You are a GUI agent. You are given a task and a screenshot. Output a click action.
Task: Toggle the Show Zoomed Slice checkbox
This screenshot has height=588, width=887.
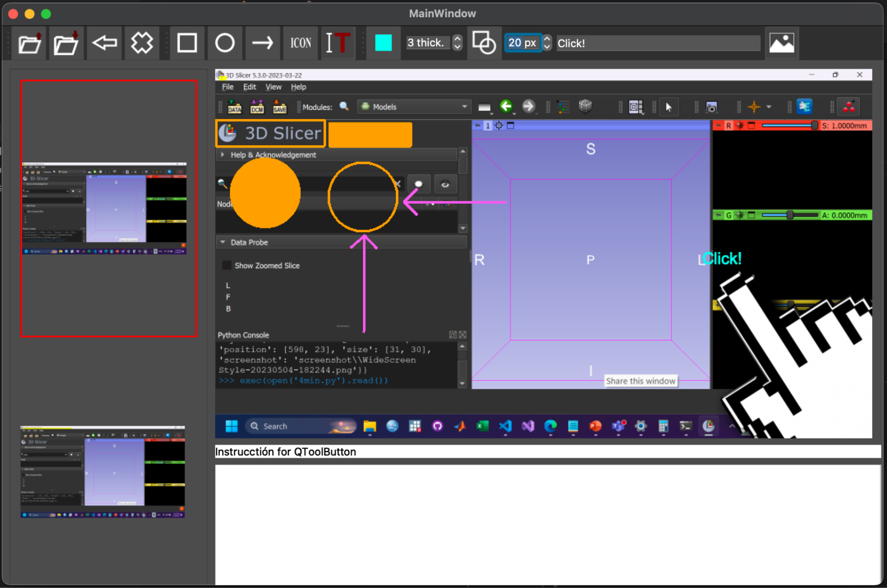226,265
